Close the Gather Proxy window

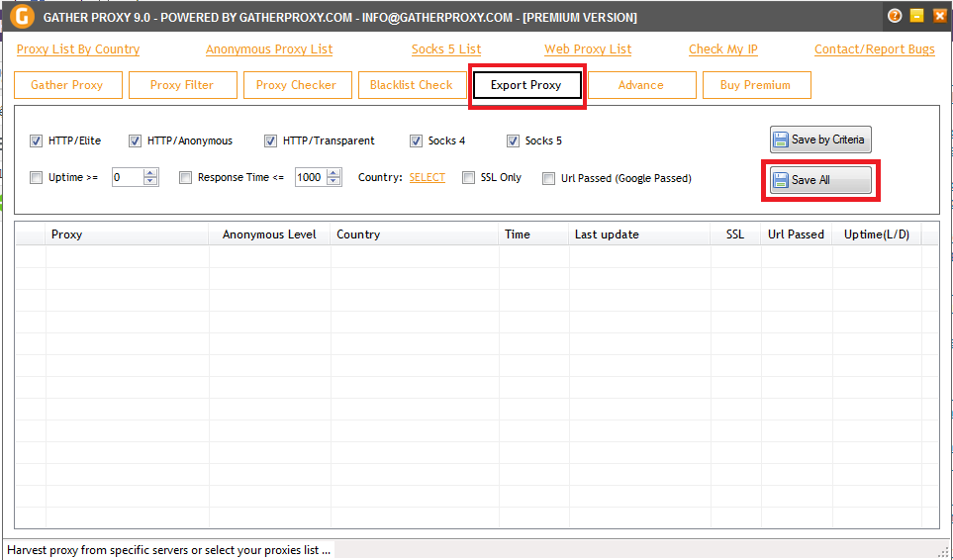point(939,16)
